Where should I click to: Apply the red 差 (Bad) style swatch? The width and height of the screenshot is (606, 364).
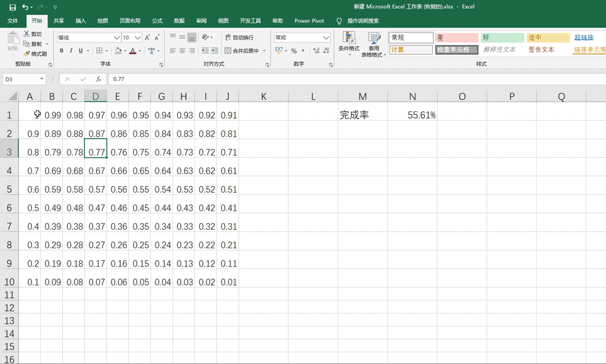tap(456, 38)
